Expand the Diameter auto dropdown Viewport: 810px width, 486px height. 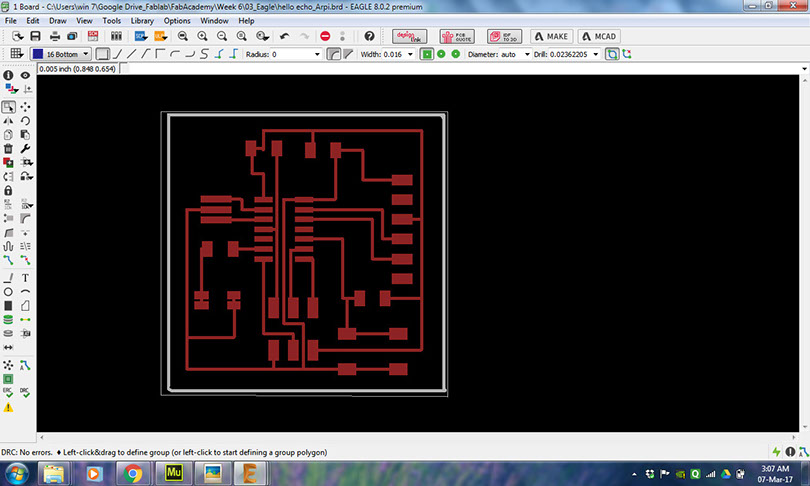[527, 54]
